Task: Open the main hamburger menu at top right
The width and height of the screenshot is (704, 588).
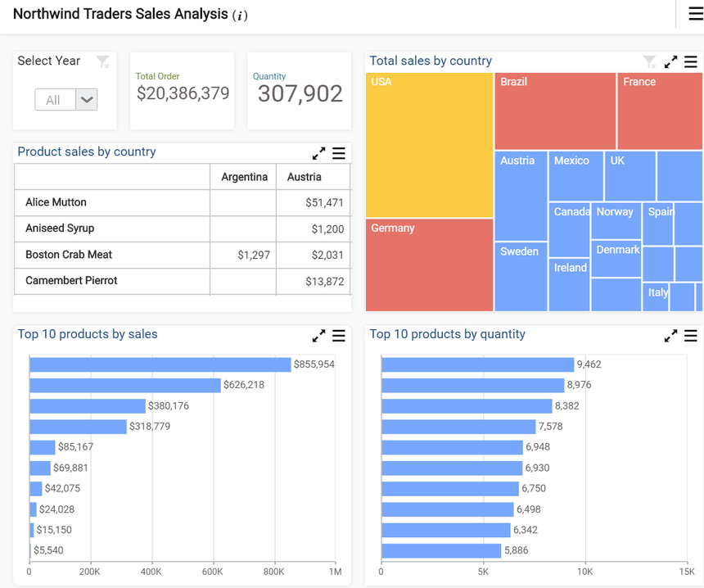Action: click(x=694, y=14)
